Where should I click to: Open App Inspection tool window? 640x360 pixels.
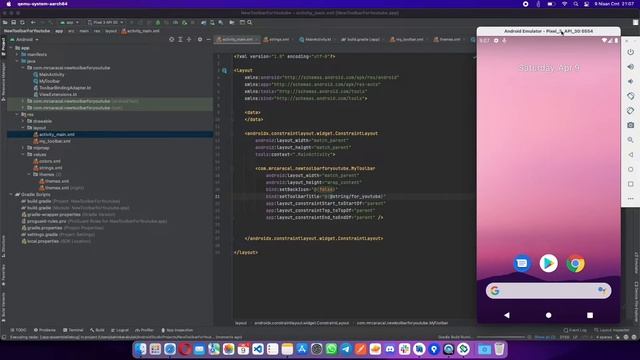(x=177, y=330)
